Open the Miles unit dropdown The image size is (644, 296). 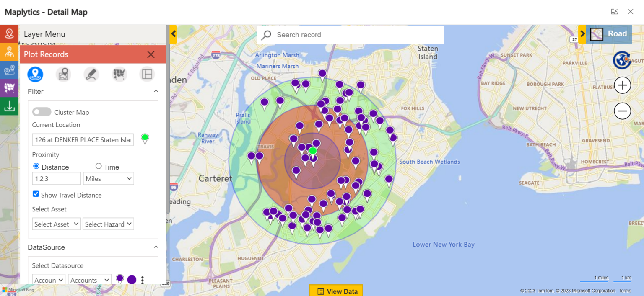point(108,178)
